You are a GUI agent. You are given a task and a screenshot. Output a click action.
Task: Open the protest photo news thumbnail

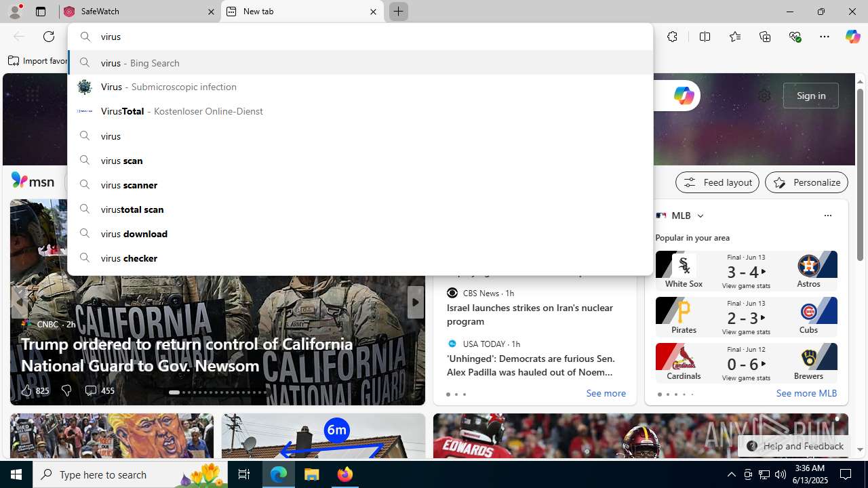[112, 436]
